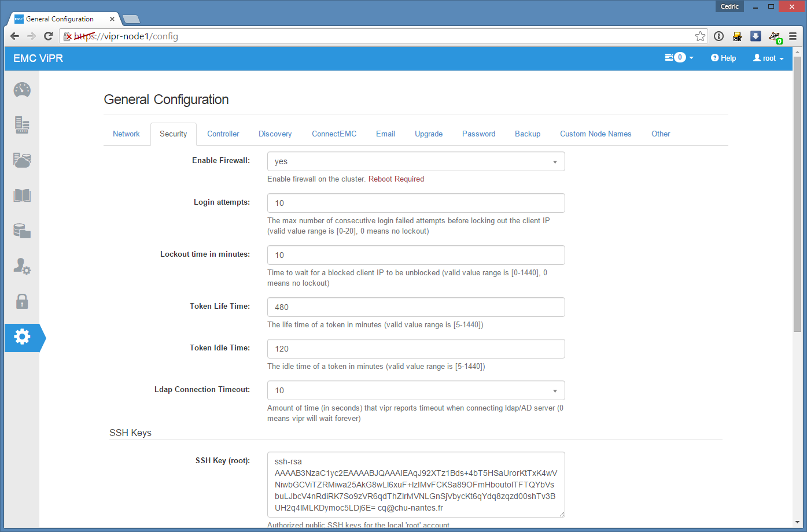
Task: Click into the Token Idle Time field
Action: point(416,349)
